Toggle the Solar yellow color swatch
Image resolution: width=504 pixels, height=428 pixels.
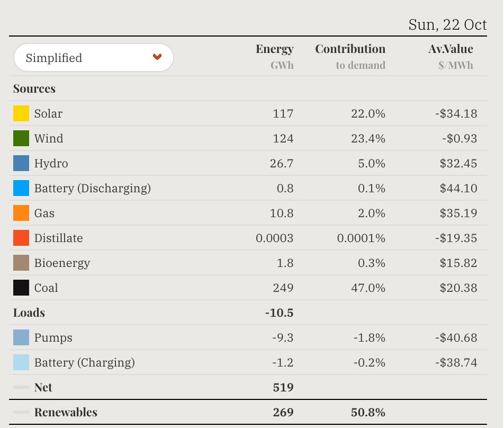click(x=21, y=113)
